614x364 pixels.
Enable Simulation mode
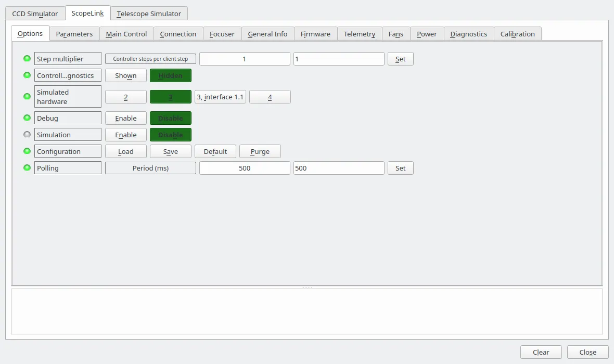tap(126, 135)
